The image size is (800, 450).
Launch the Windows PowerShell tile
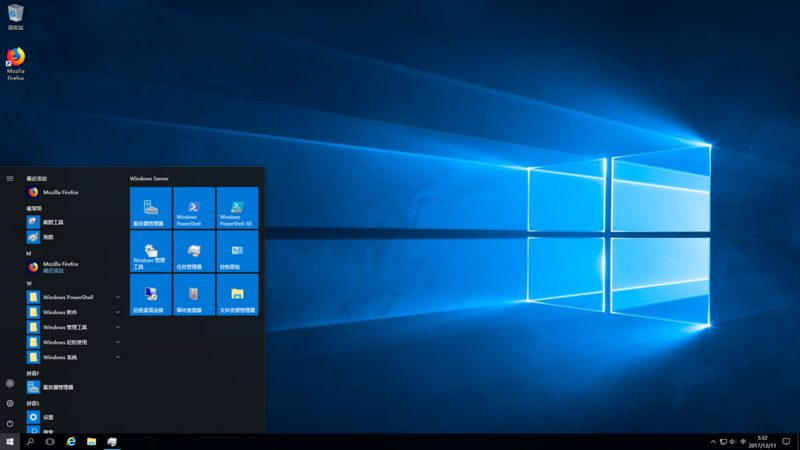[194, 208]
